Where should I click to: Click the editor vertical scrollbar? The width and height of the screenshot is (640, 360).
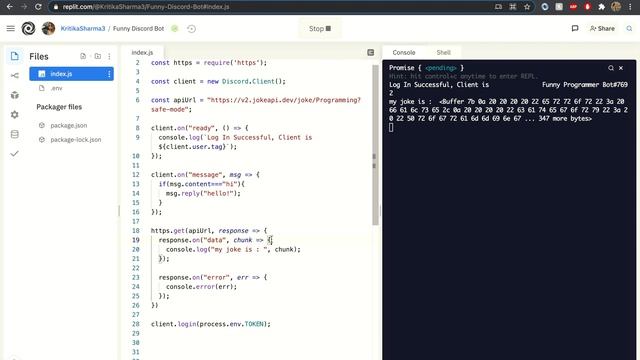tap(375, 145)
